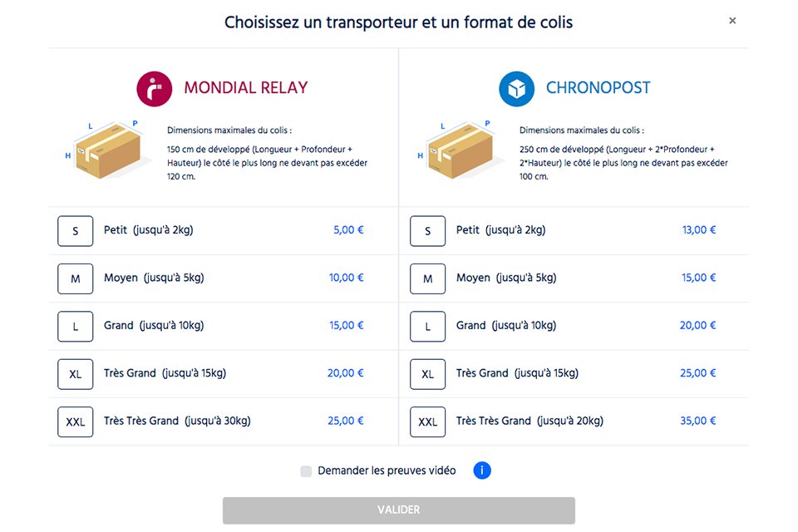Click the Mondial Relay package illustration

coord(106,150)
